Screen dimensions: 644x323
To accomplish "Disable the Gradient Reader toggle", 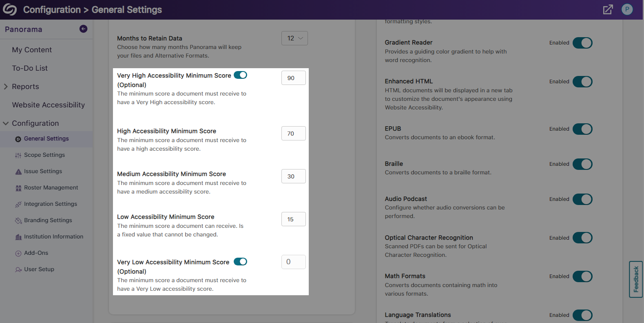I will [582, 43].
